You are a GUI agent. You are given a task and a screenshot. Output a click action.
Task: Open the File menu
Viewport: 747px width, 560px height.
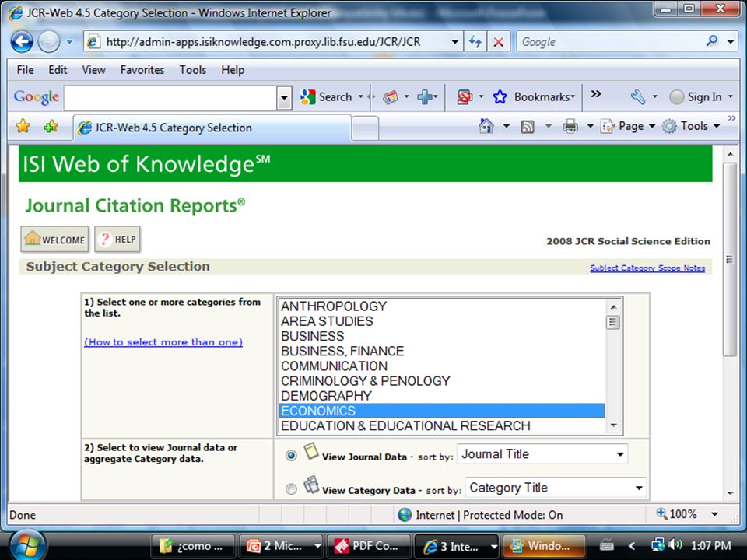25,70
